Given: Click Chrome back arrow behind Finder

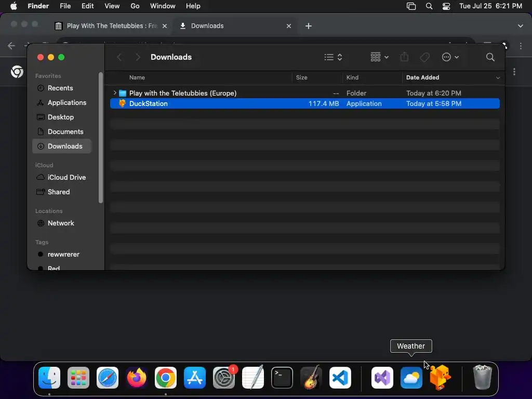Looking at the screenshot, I should tap(11, 46).
